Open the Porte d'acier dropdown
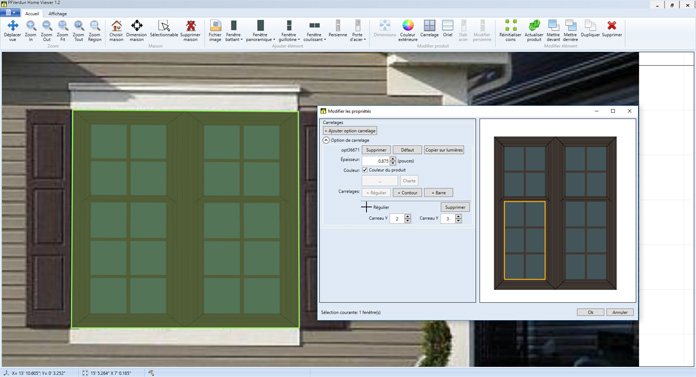The image size is (696, 377). (x=357, y=31)
